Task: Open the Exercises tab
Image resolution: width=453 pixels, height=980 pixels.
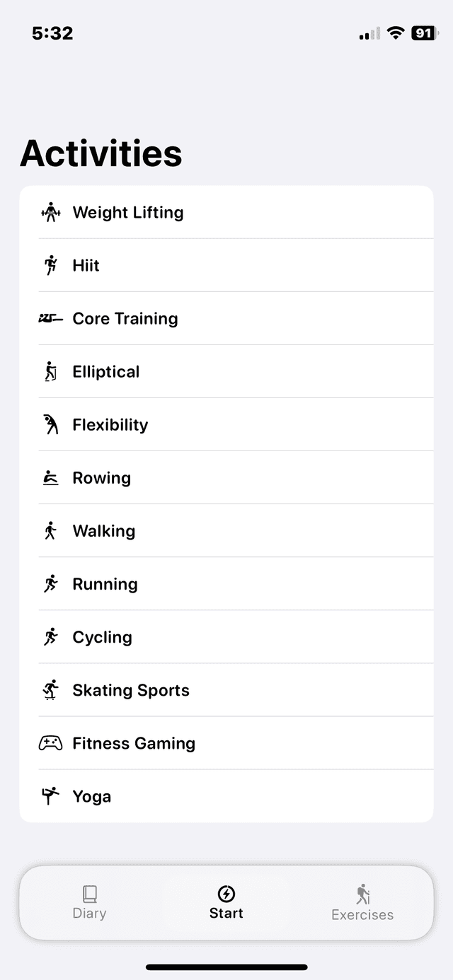Action: click(362, 903)
